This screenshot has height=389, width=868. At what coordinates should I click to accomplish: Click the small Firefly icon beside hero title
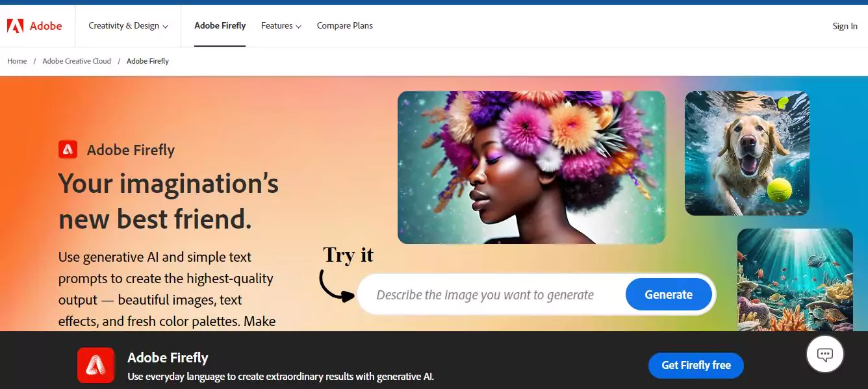[x=68, y=150]
